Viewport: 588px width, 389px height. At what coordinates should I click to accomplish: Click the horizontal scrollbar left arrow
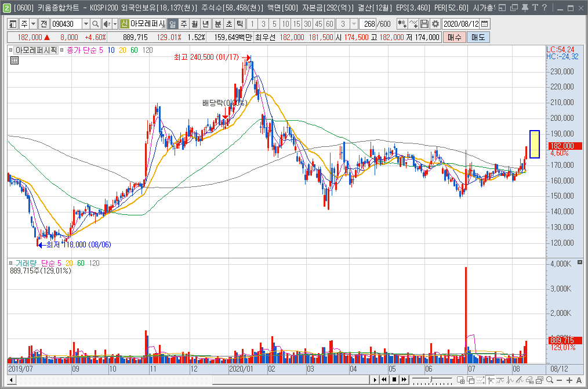(x=11, y=380)
